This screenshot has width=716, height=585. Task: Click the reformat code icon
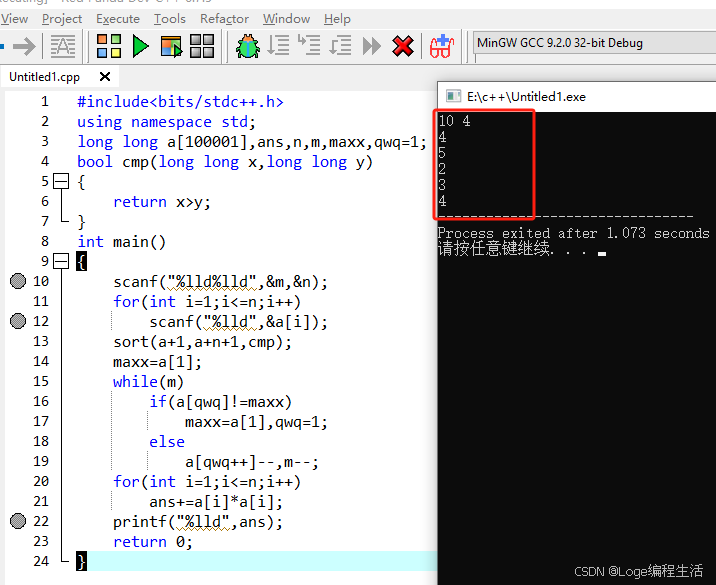point(63,46)
